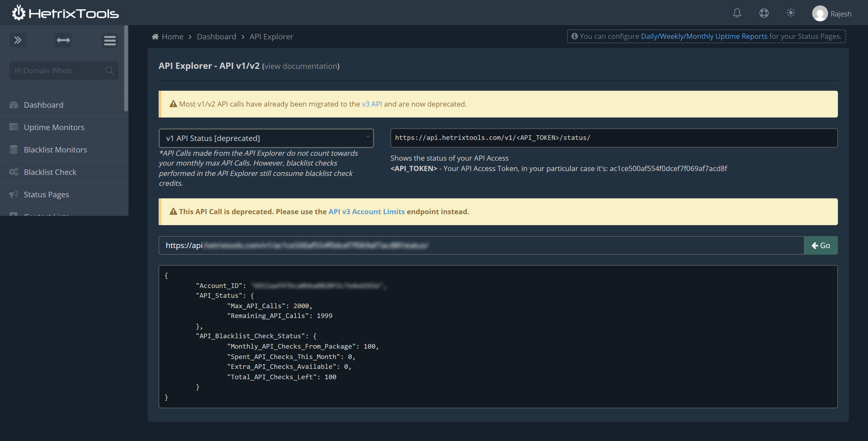Image resolution: width=868 pixels, height=441 pixels.
Task: Open Uptime Monitors in sidebar
Action: click(x=64, y=127)
